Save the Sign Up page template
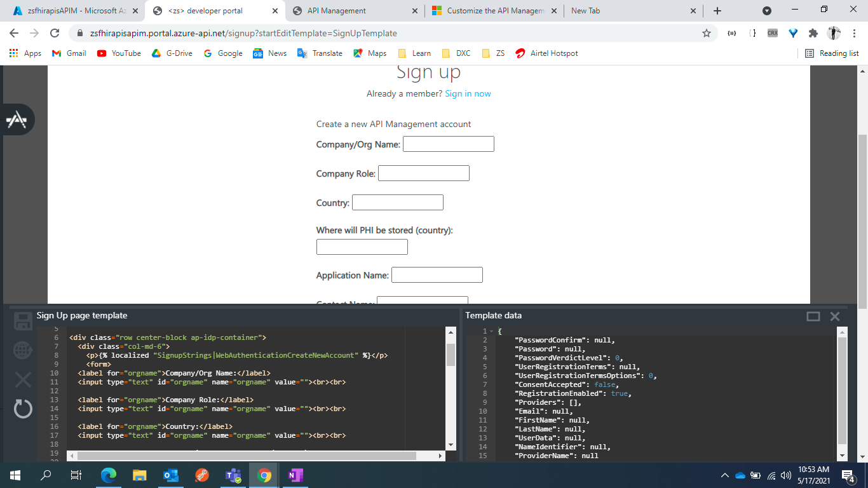Screen dimensions: 868x488 pos(23,322)
